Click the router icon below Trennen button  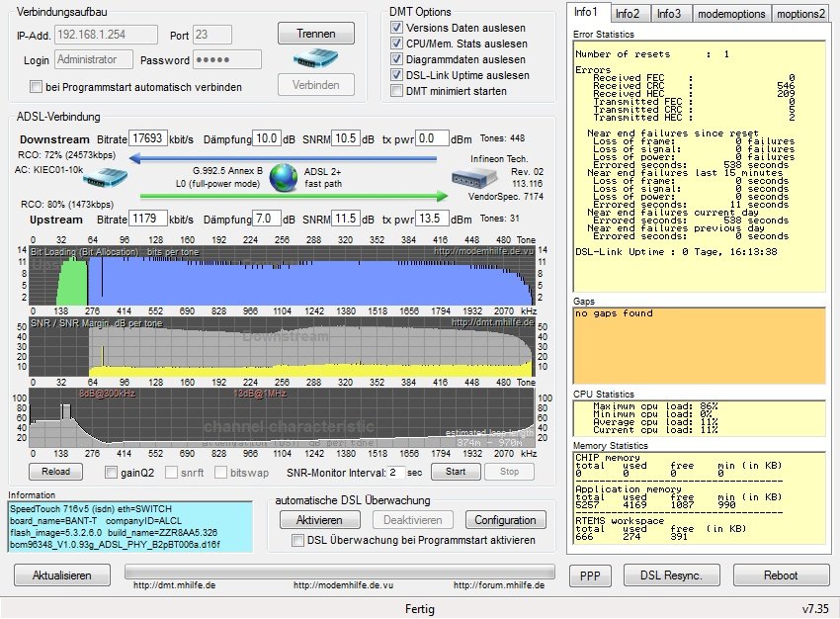point(315,58)
